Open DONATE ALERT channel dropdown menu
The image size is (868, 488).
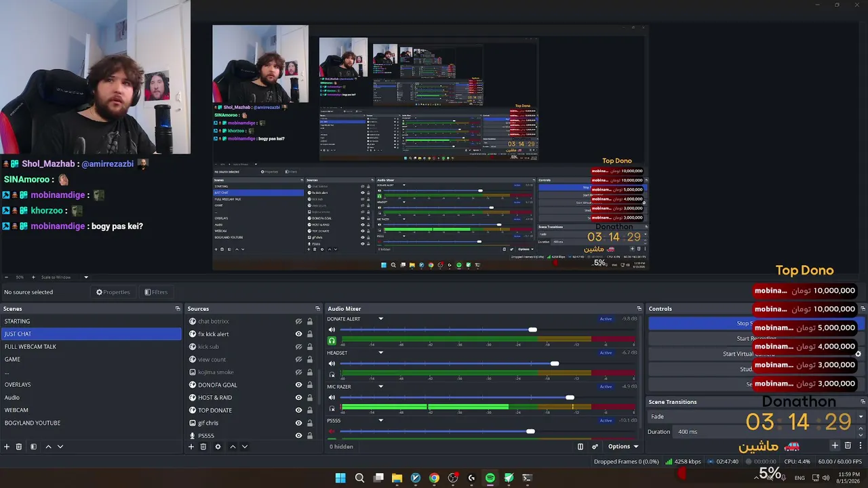pos(380,319)
